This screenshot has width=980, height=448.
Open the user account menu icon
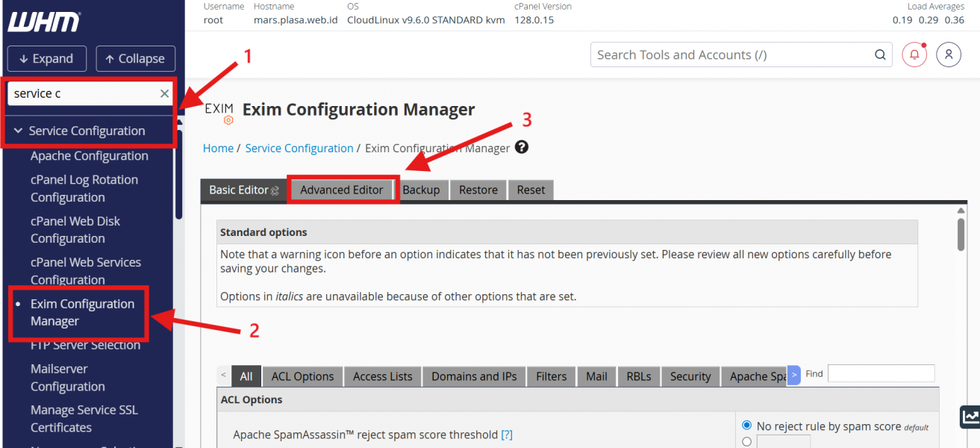(x=949, y=55)
